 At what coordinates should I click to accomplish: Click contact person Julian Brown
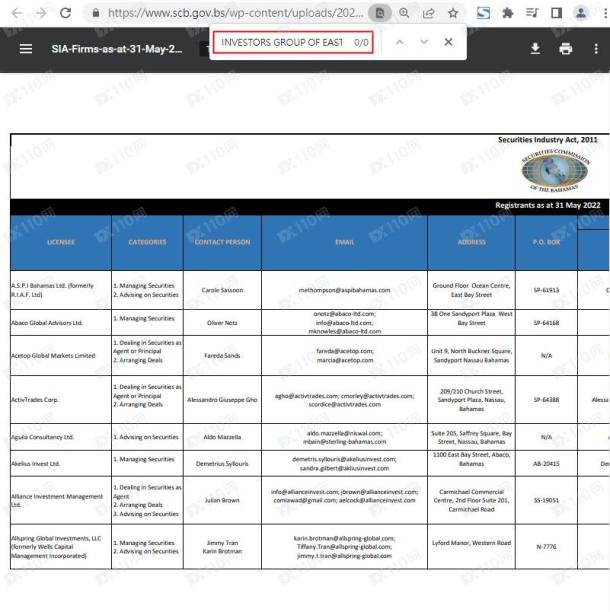[x=222, y=500]
